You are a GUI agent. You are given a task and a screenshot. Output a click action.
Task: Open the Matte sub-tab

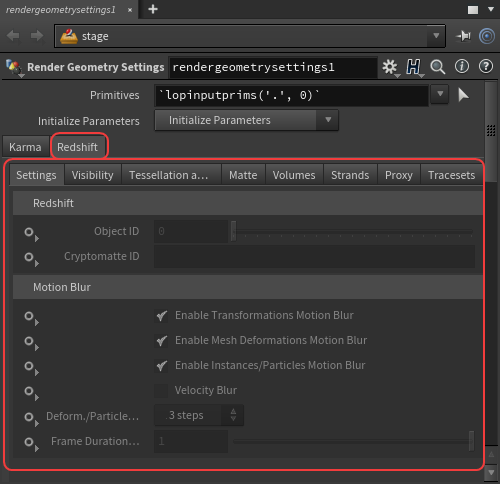[243, 175]
